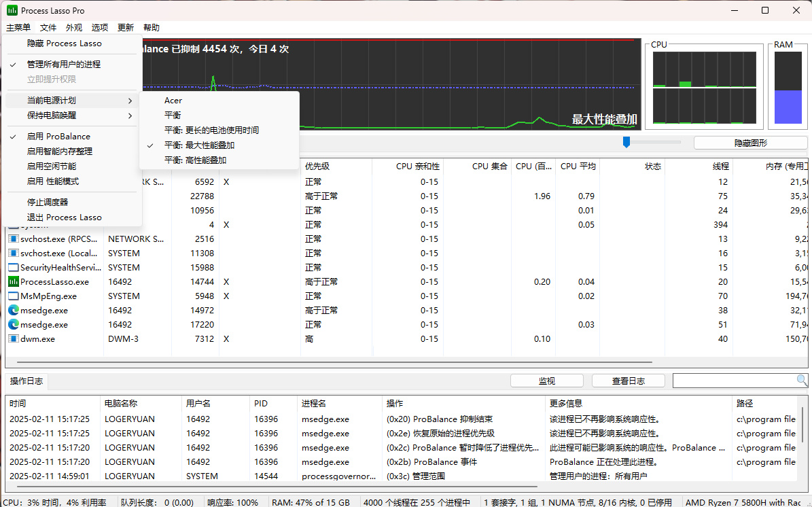Open the 外观 menu
Viewport: 812px width, 507px height.
pyautogui.click(x=74, y=27)
